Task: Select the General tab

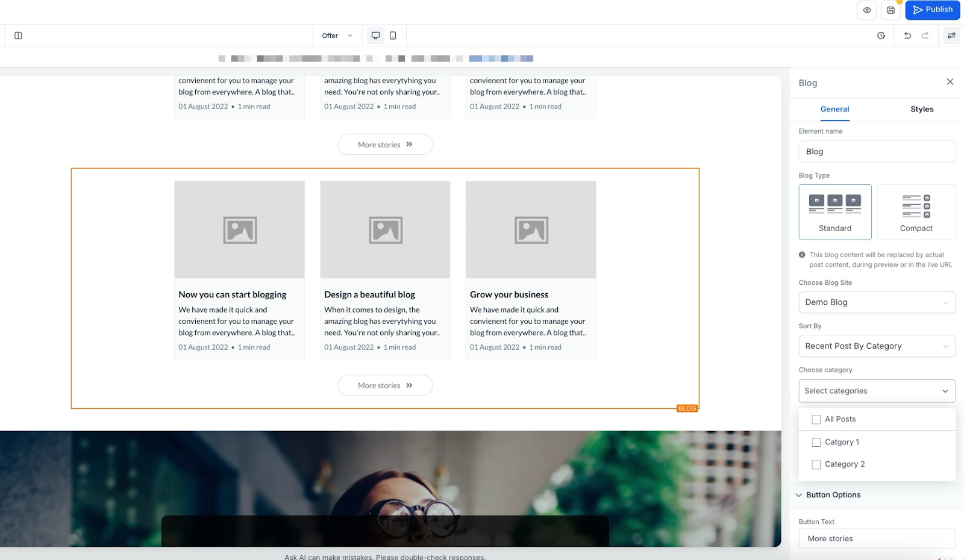Action: [x=834, y=109]
